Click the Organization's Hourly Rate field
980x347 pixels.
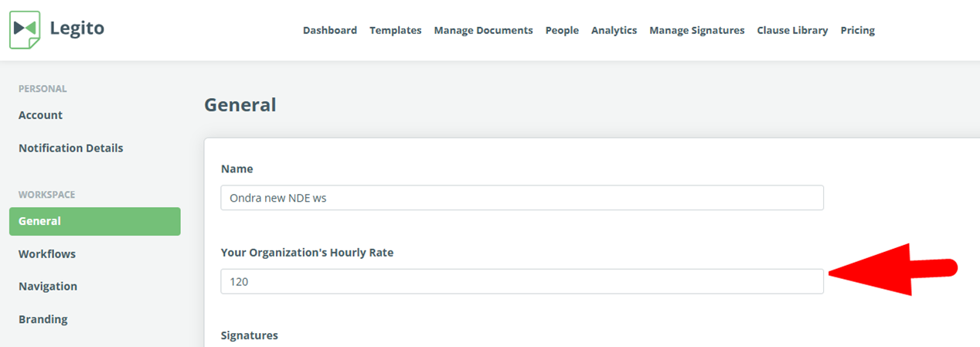522,281
